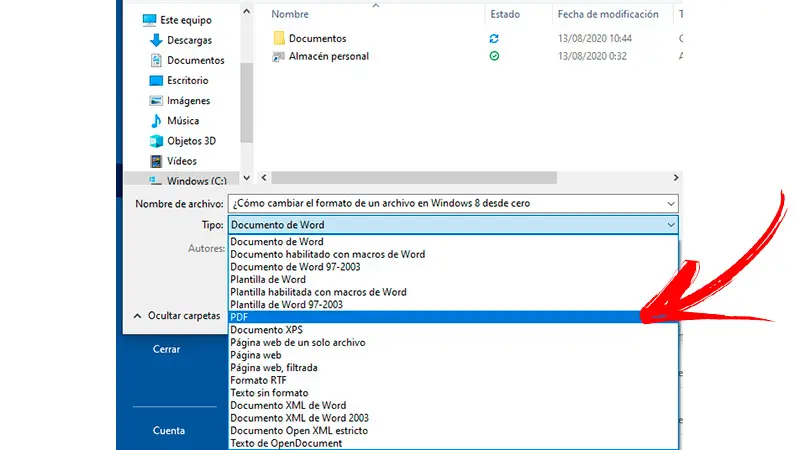
Task: Sort files by Estado column header
Action: [x=505, y=14]
